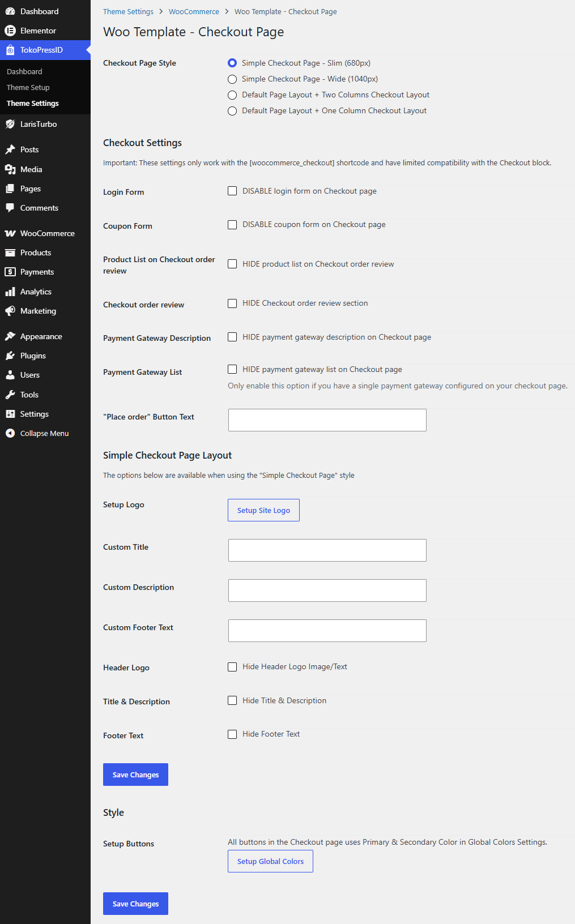Check Hide Title & Description
The image size is (575, 924).
(232, 700)
